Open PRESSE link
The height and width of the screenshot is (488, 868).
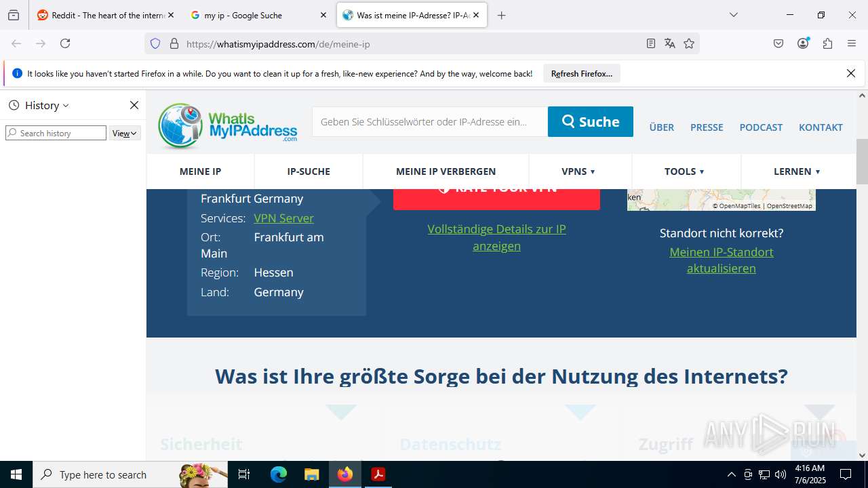point(707,127)
